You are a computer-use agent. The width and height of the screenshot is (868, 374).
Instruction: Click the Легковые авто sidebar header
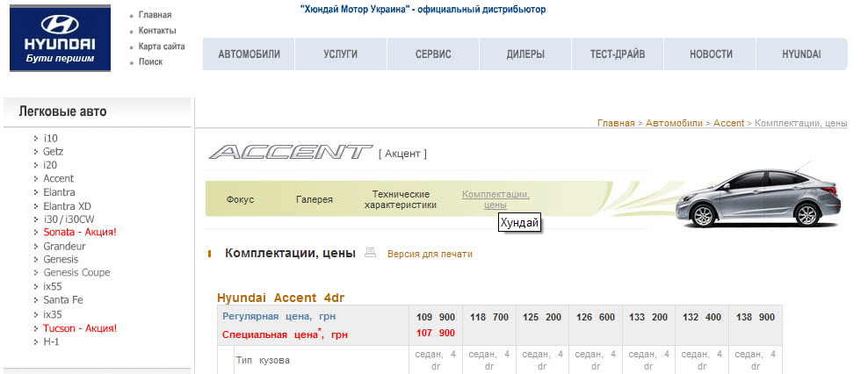click(62, 111)
